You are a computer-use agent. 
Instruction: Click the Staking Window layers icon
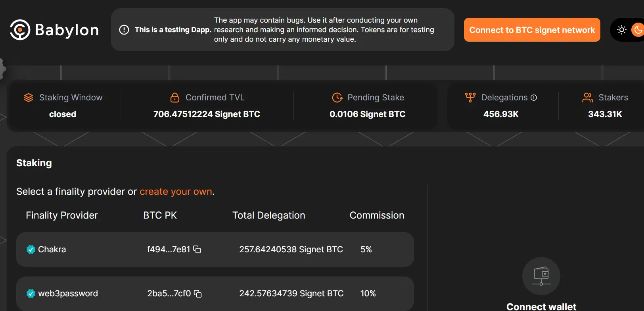(x=29, y=98)
